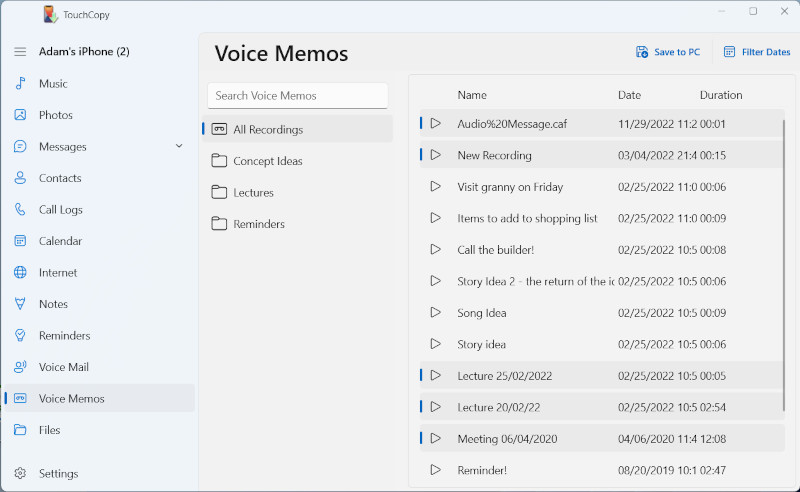The height and width of the screenshot is (492, 800).
Task: Click the Reminders lightbulb icon
Action: (x=20, y=336)
